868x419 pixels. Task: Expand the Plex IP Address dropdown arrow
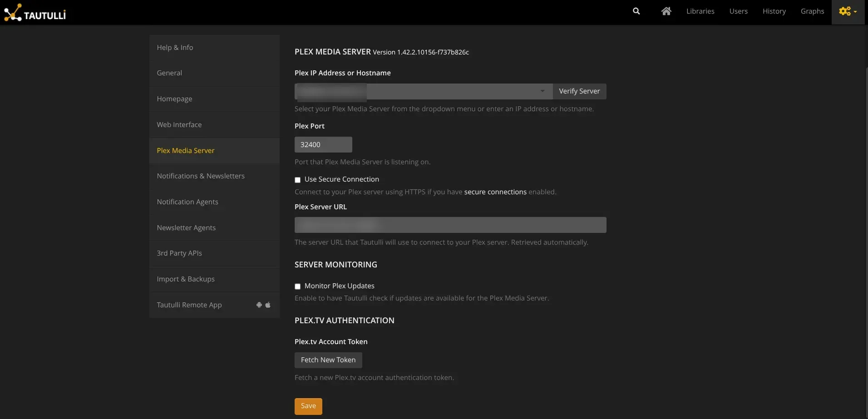[x=542, y=91]
